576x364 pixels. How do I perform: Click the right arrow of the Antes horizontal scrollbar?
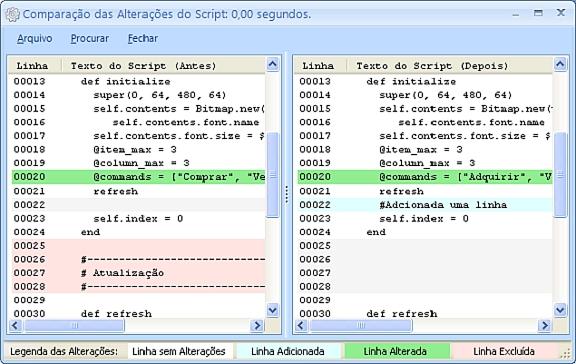[x=258, y=325]
